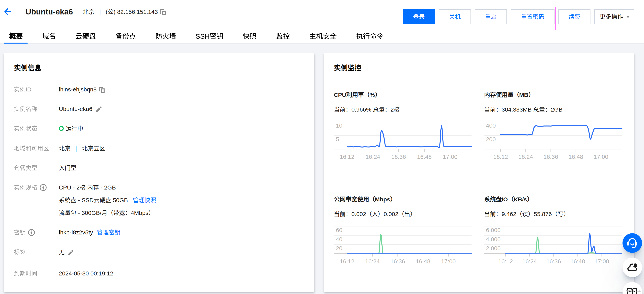Switch to the 防火墙 tab

165,36
